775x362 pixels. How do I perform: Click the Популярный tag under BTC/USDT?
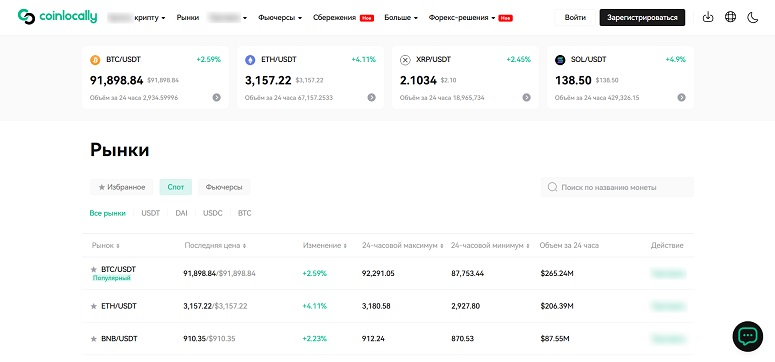tap(112, 278)
